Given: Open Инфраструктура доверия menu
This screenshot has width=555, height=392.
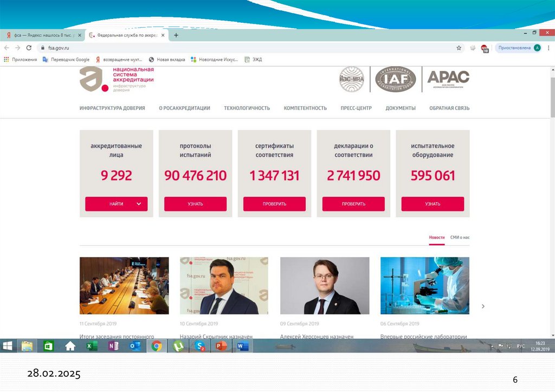Looking at the screenshot, I should pyautogui.click(x=112, y=108).
